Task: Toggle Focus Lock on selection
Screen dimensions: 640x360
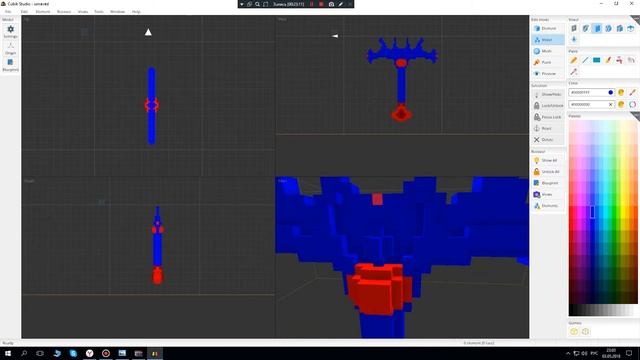Action: [548, 117]
